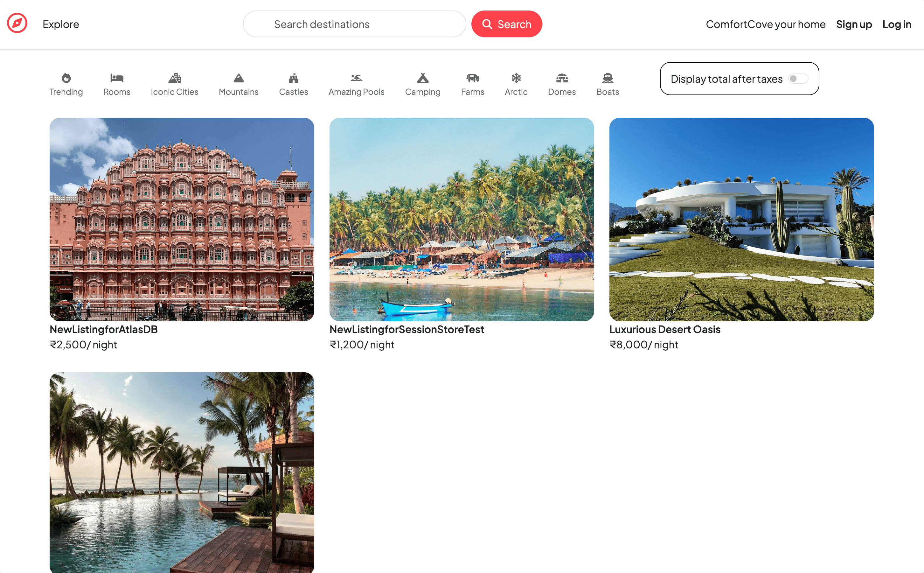Image resolution: width=924 pixels, height=573 pixels.
Task: Click the ComfortCove compass logo
Action: [17, 24]
